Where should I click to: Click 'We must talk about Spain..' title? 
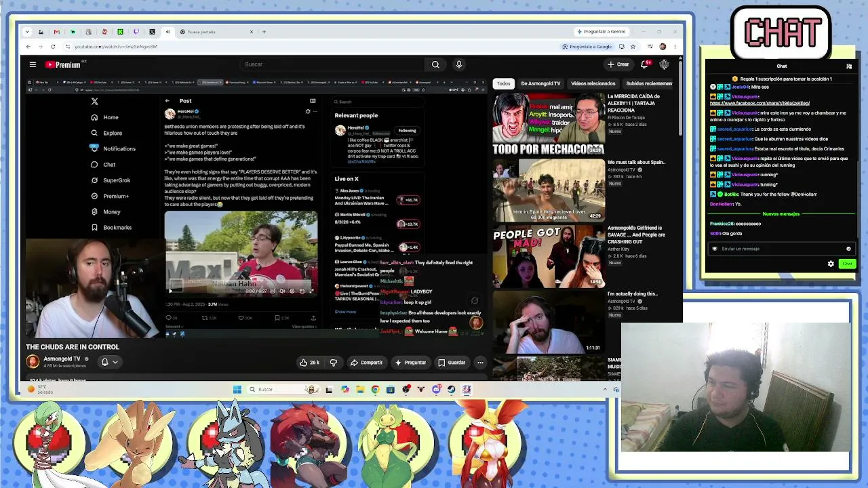[637, 163]
